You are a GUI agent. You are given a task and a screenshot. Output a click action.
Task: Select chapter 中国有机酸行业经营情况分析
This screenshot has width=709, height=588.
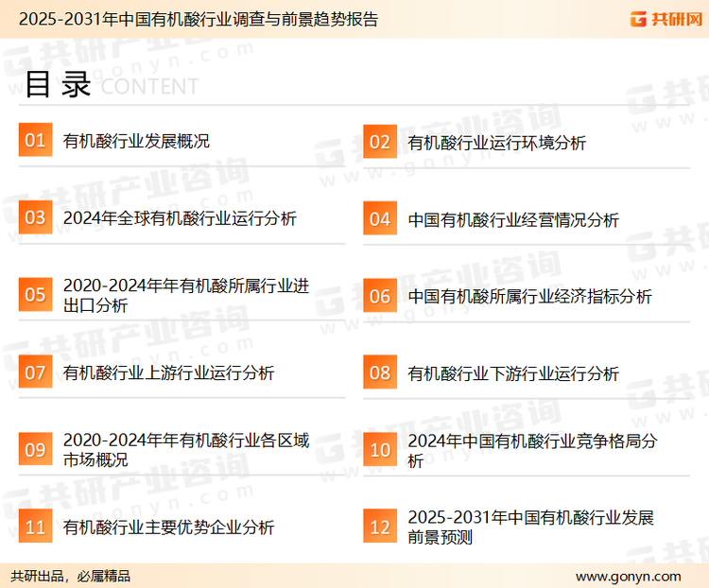(513, 220)
